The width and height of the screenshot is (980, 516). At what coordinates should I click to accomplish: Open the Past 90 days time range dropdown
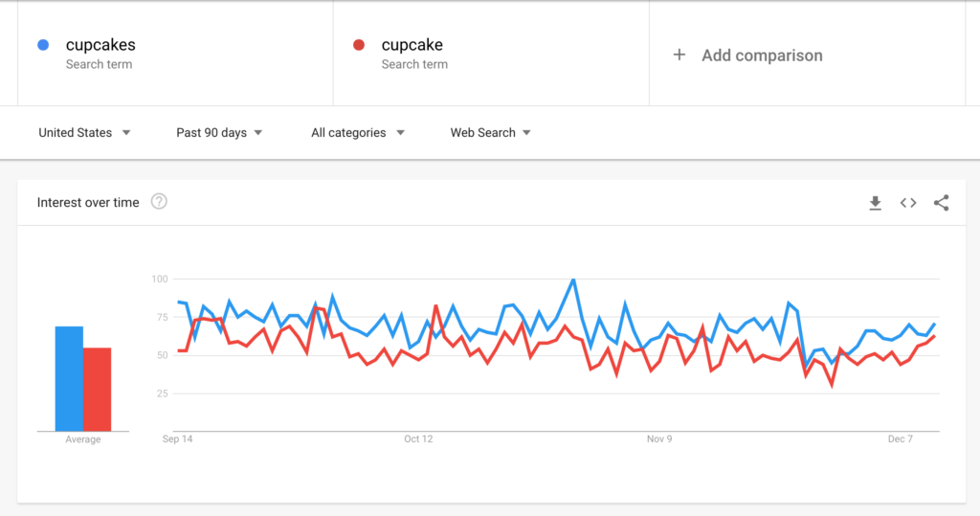click(x=219, y=133)
